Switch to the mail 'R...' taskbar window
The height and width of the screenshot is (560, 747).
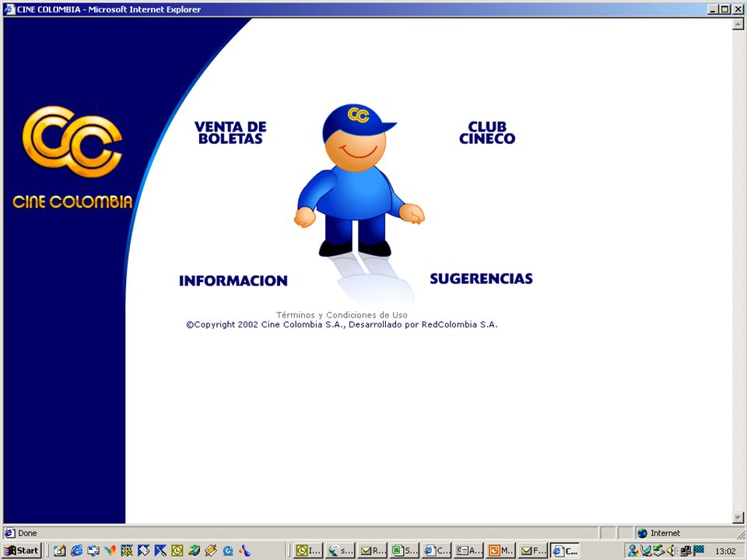[x=372, y=551]
